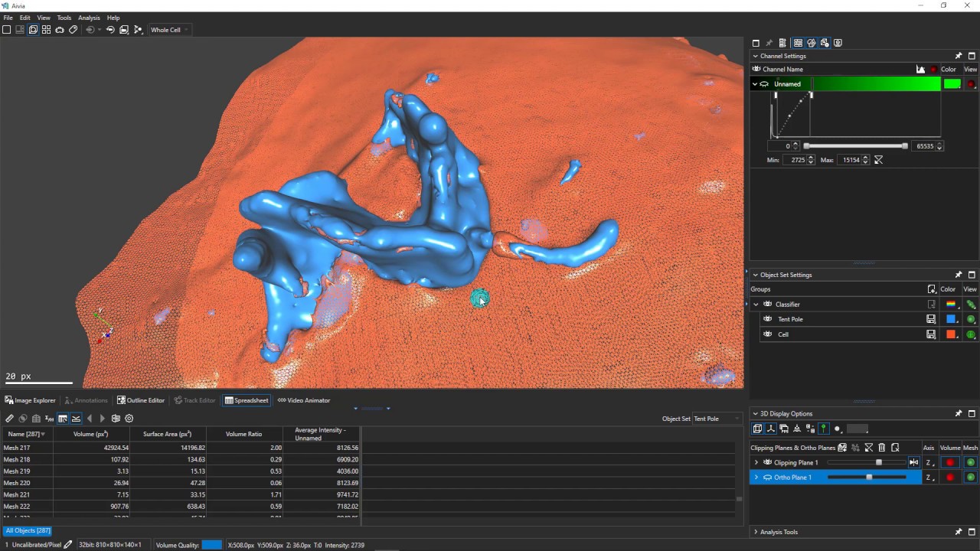The height and width of the screenshot is (551, 980).
Task: Collapse the Classifier group
Action: pos(756,304)
